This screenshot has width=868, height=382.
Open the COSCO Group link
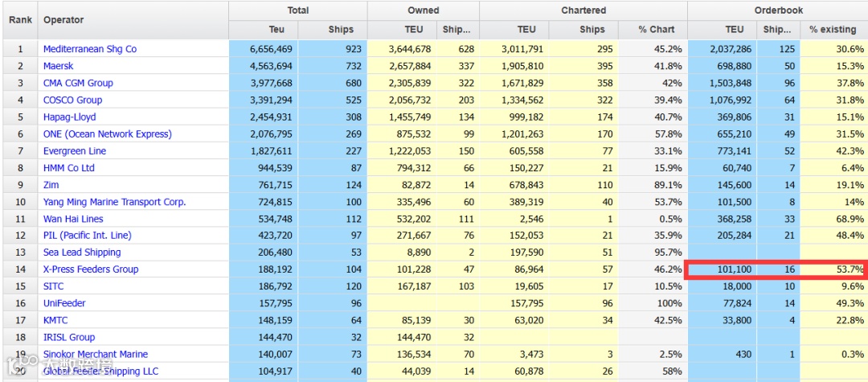point(72,101)
